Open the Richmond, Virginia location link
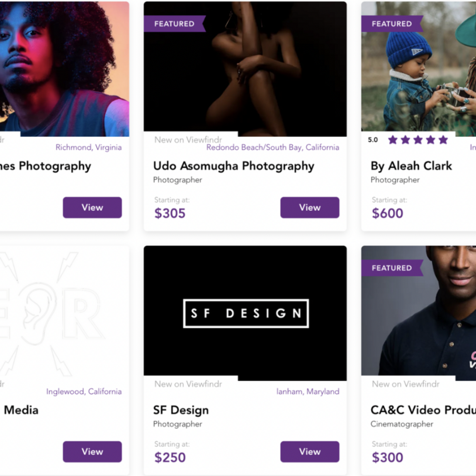 tap(88, 147)
